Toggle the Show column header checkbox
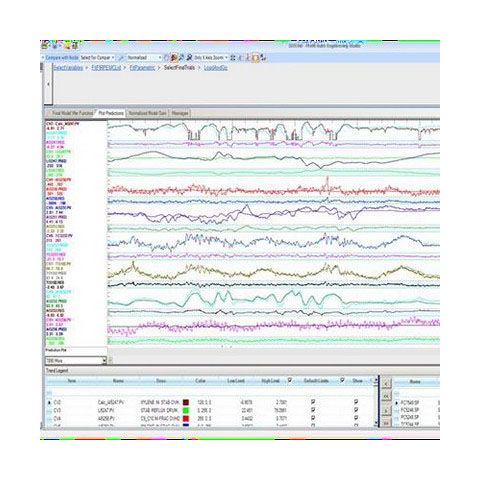This screenshot has height=480, width=480. [342, 380]
